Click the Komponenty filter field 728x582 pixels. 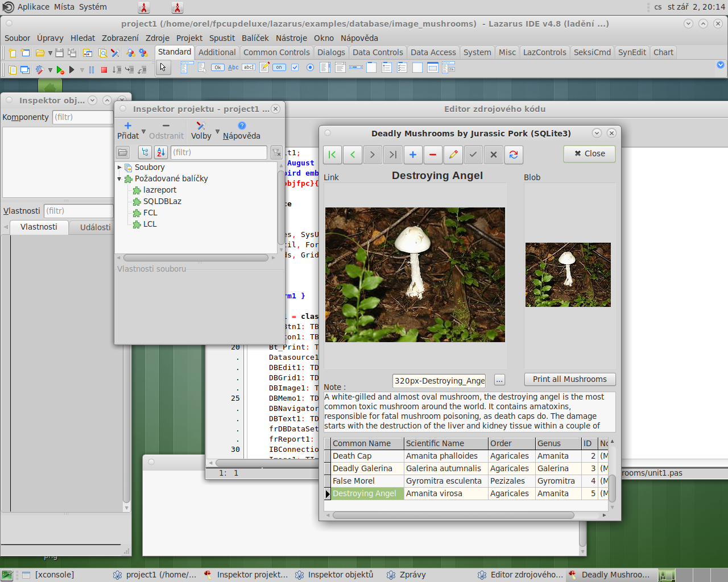click(83, 117)
